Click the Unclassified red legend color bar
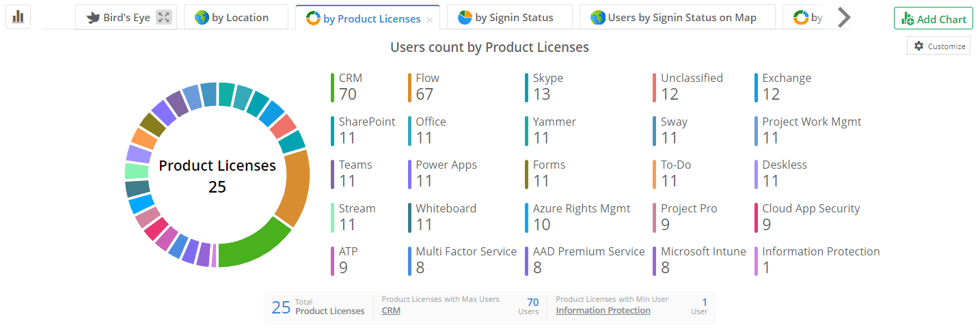This screenshot has height=336, width=980. coord(654,87)
